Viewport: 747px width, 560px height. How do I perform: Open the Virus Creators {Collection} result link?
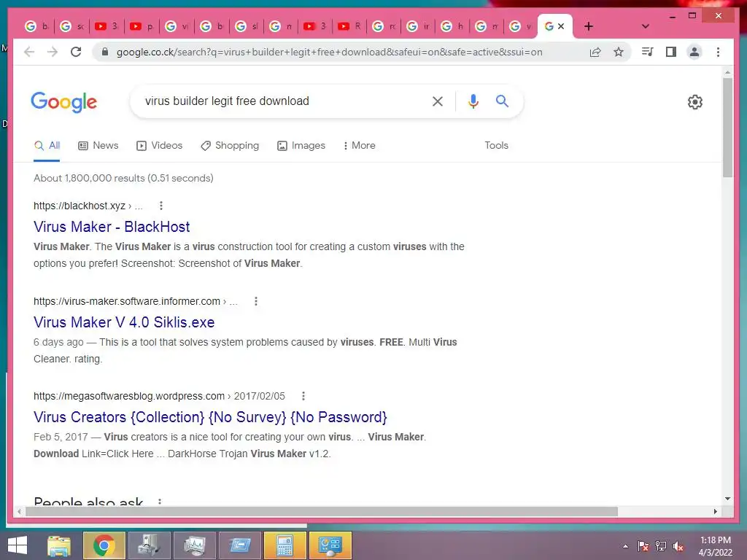coord(210,417)
